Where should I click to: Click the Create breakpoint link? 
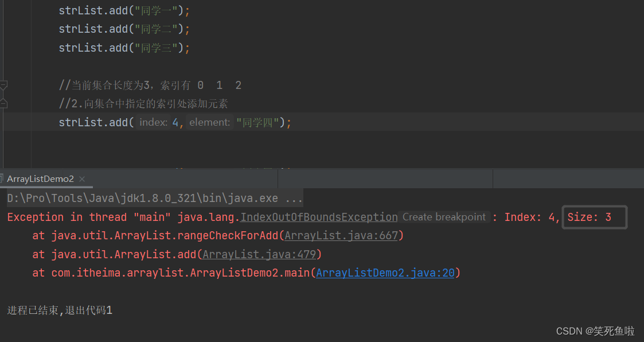point(444,217)
